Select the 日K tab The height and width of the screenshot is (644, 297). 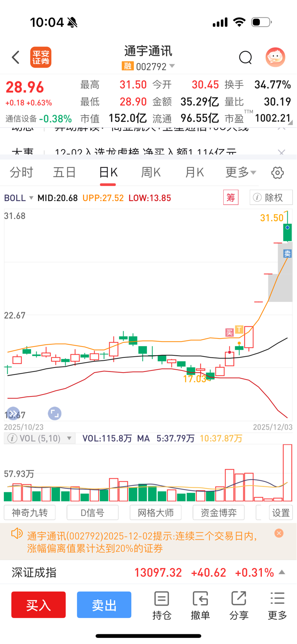coord(108,172)
